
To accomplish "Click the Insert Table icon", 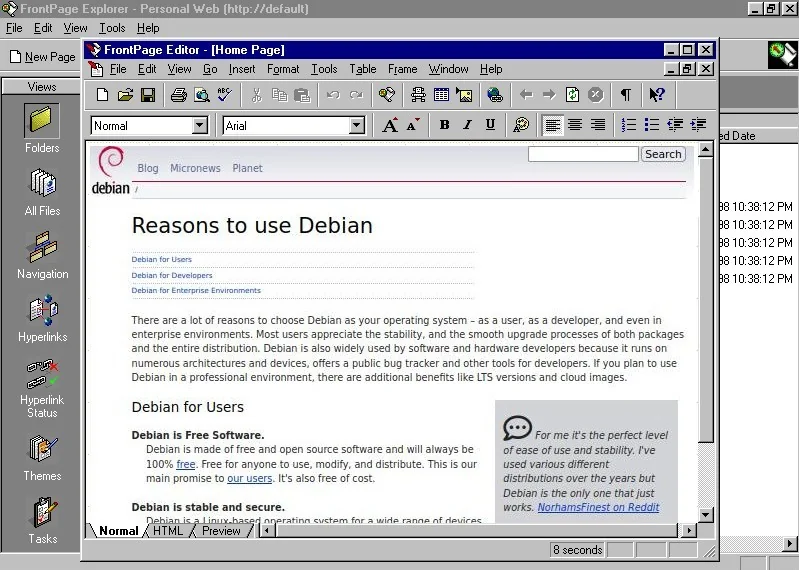I will click(x=441, y=95).
